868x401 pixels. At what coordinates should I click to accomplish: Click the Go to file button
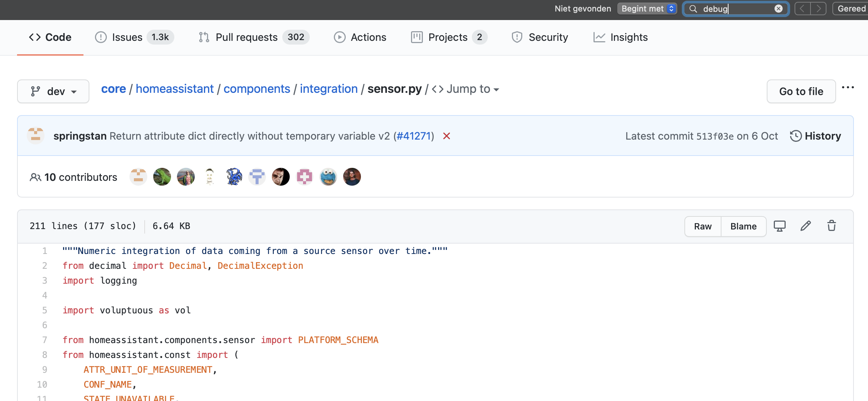click(801, 91)
